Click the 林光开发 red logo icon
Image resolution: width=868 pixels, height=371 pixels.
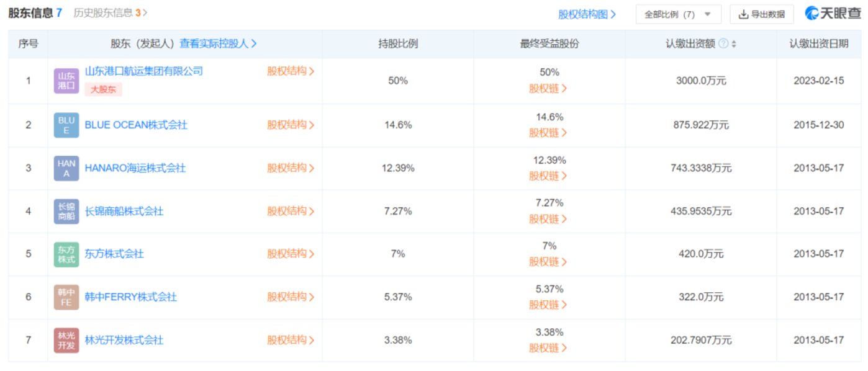66,341
